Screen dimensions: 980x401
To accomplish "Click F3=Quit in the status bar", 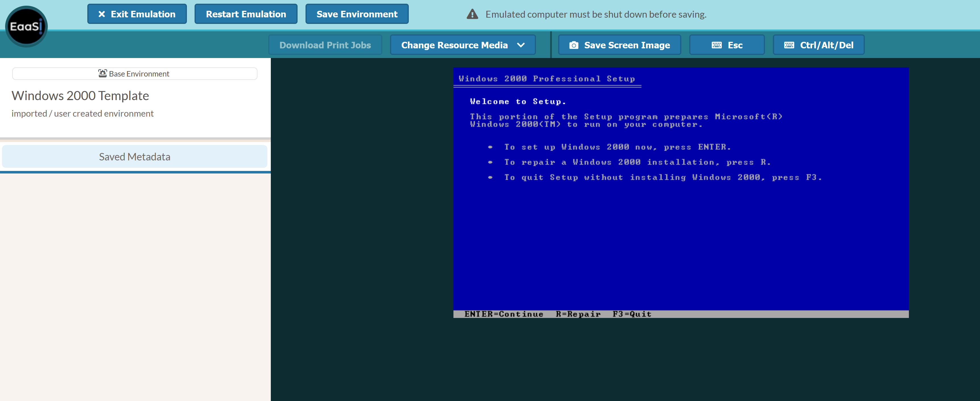I will pyautogui.click(x=632, y=314).
